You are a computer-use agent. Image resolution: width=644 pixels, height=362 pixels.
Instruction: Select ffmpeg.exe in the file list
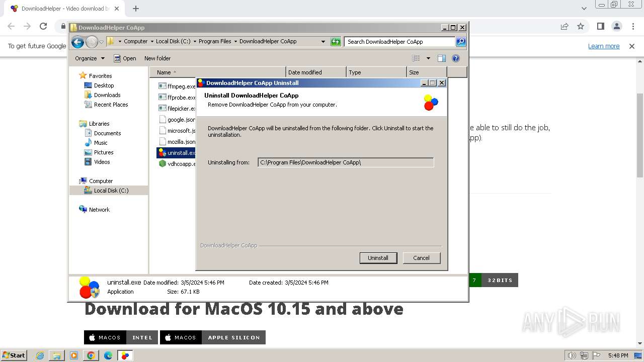(177, 86)
